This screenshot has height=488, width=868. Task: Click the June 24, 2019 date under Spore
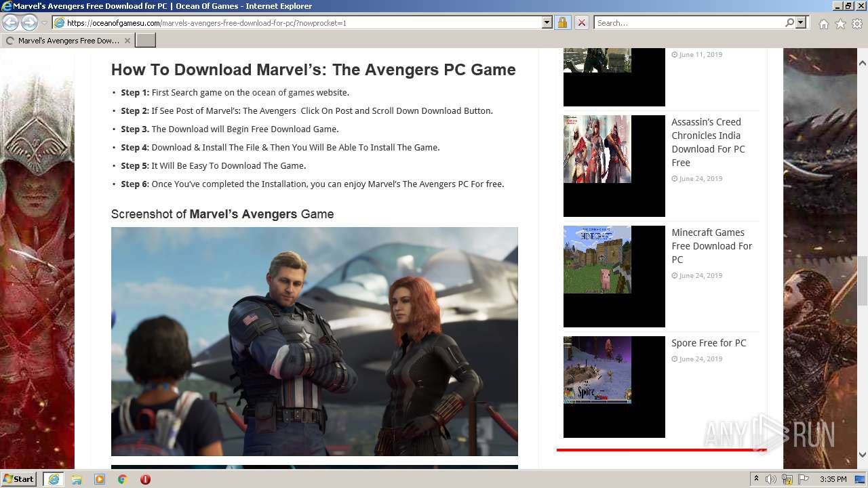click(x=701, y=359)
